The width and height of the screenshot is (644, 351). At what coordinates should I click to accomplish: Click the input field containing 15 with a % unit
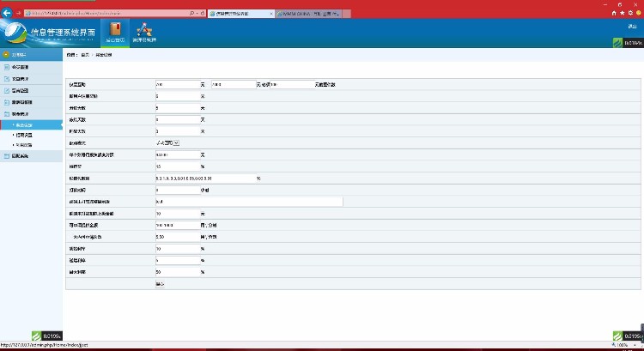coord(178,166)
